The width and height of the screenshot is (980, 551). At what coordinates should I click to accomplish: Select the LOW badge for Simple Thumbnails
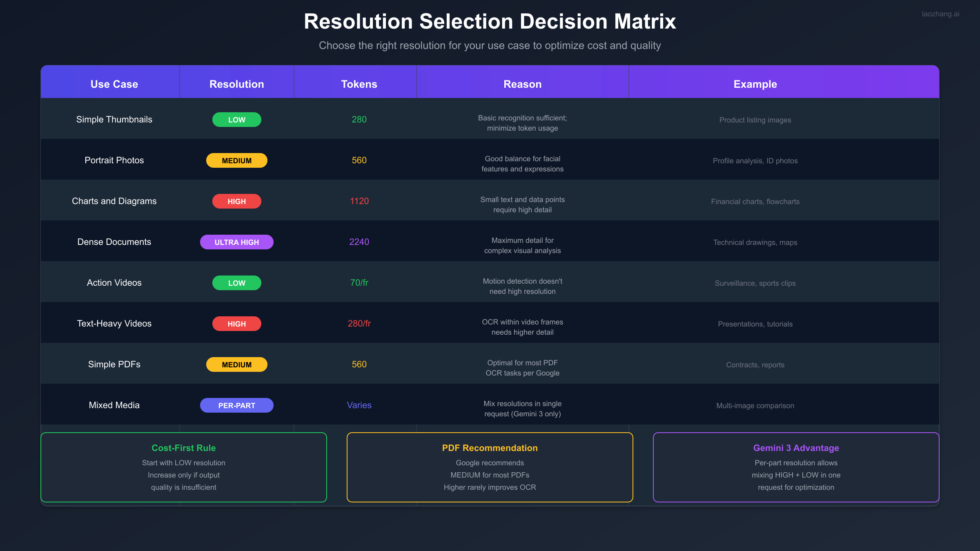(236, 120)
